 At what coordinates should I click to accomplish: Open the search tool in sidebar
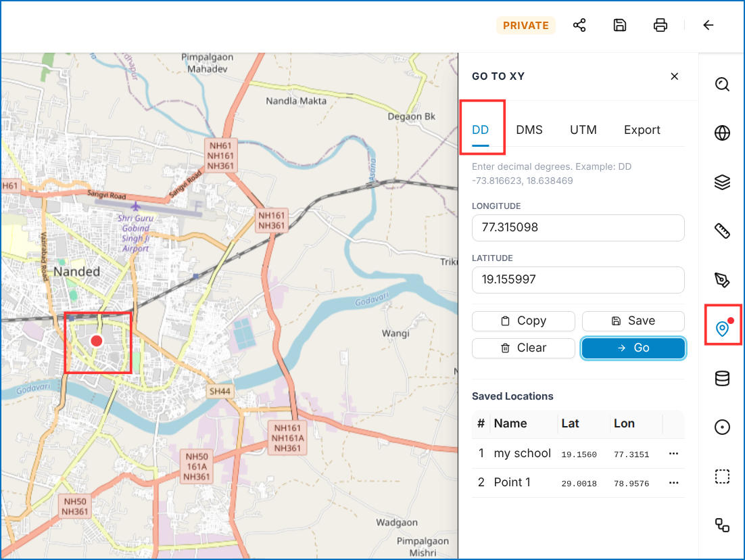[722, 84]
